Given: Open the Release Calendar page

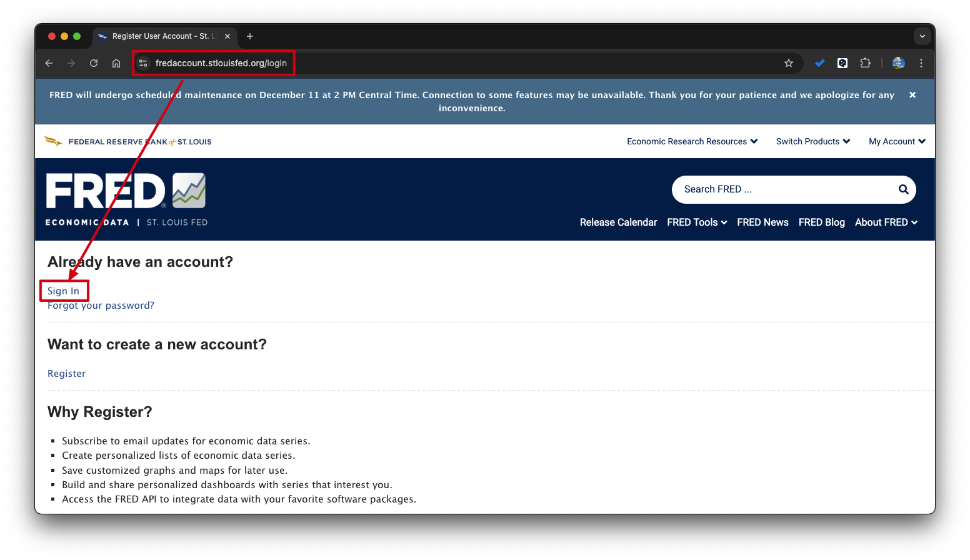Looking at the screenshot, I should pyautogui.click(x=618, y=222).
